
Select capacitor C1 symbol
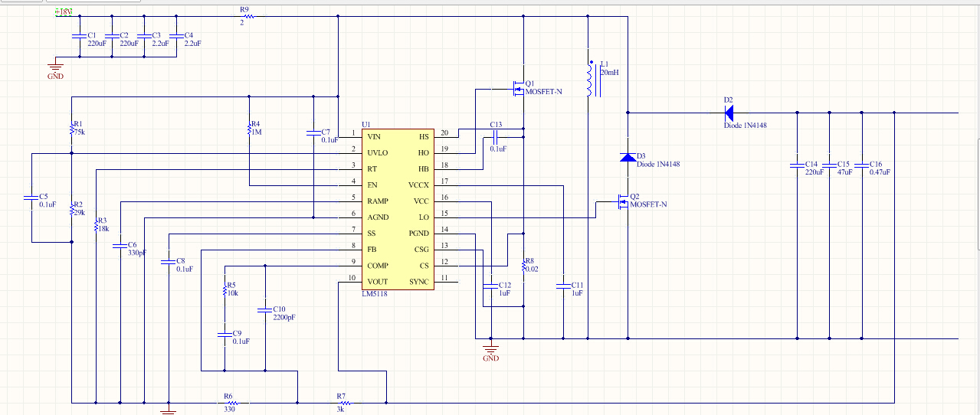tap(78, 36)
